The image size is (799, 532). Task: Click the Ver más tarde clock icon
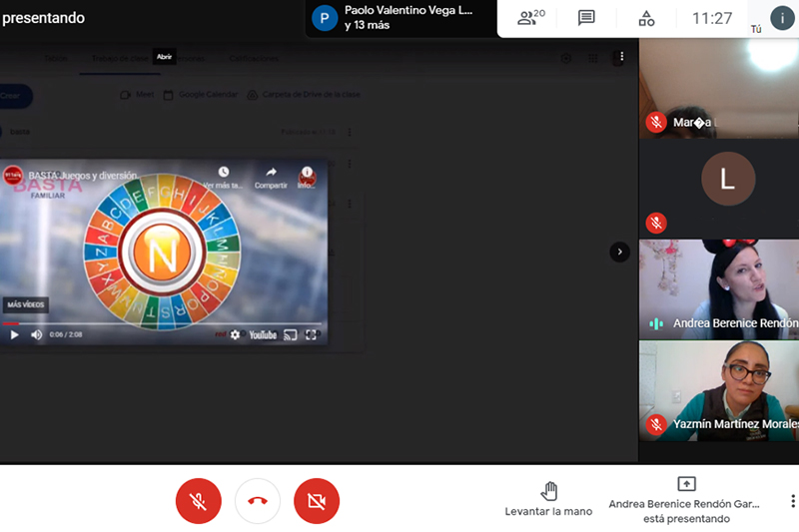pyautogui.click(x=223, y=172)
